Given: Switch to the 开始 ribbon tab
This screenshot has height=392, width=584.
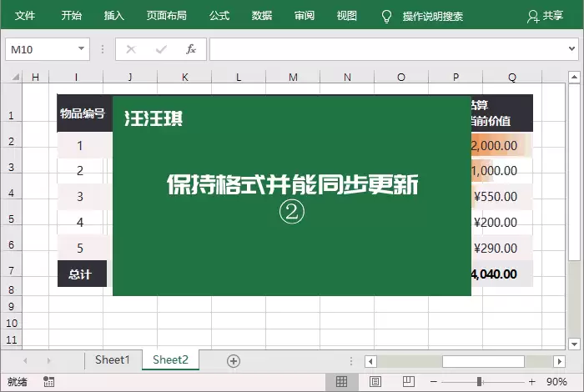Looking at the screenshot, I should tap(72, 16).
